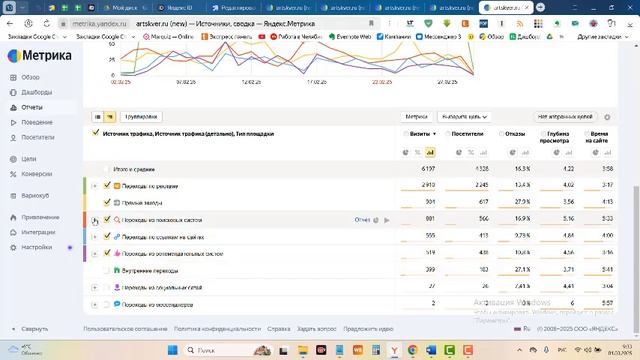
Task: Uncheck the search engines traffic row
Action: coord(107,219)
